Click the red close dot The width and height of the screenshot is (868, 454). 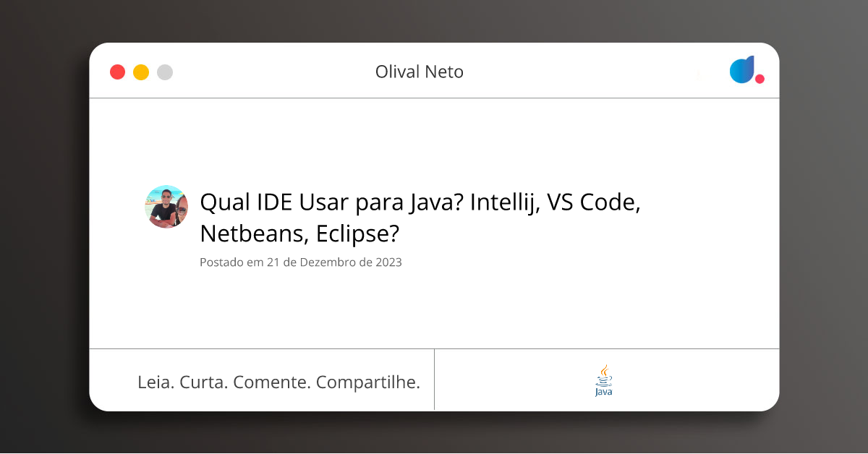pyautogui.click(x=117, y=72)
